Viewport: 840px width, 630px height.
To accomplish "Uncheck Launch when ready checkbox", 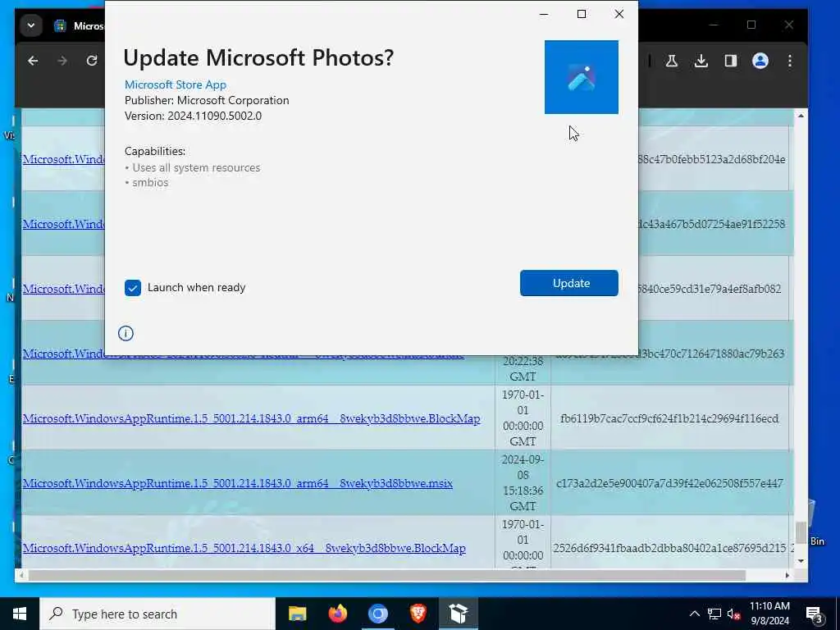I will pos(132,288).
